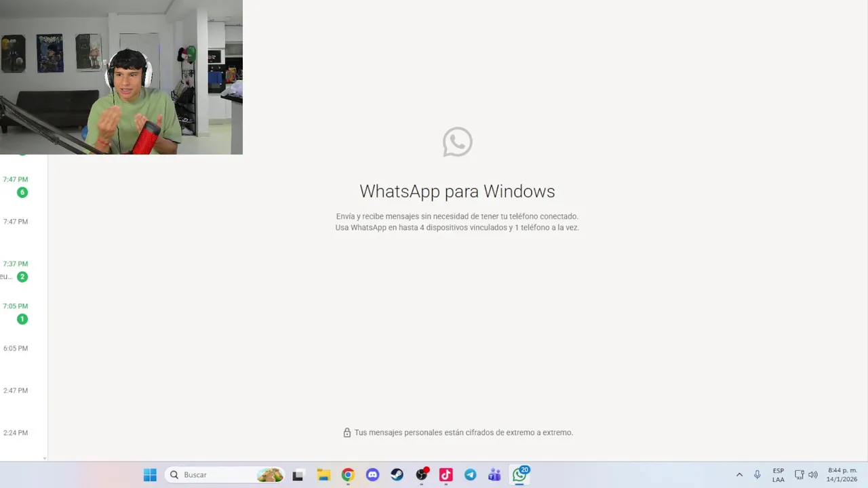Image resolution: width=868 pixels, height=488 pixels.
Task: Open File Explorer from the taskbar
Action: 323,475
